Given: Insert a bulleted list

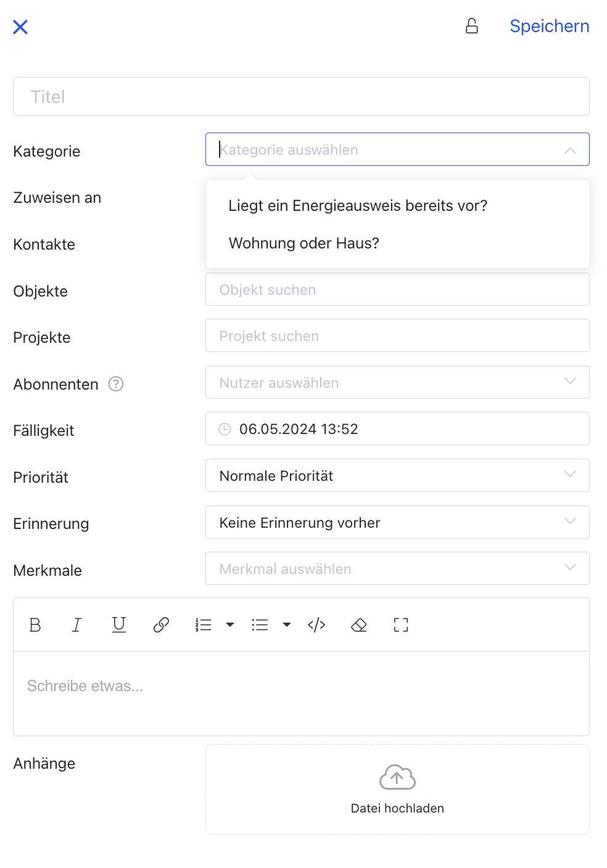Looking at the screenshot, I should (x=260, y=625).
